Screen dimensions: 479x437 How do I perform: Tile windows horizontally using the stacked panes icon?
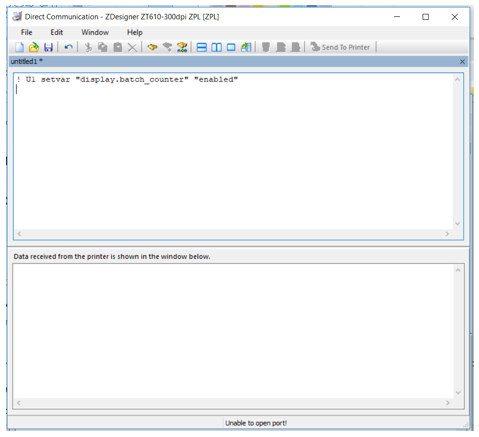tap(201, 47)
